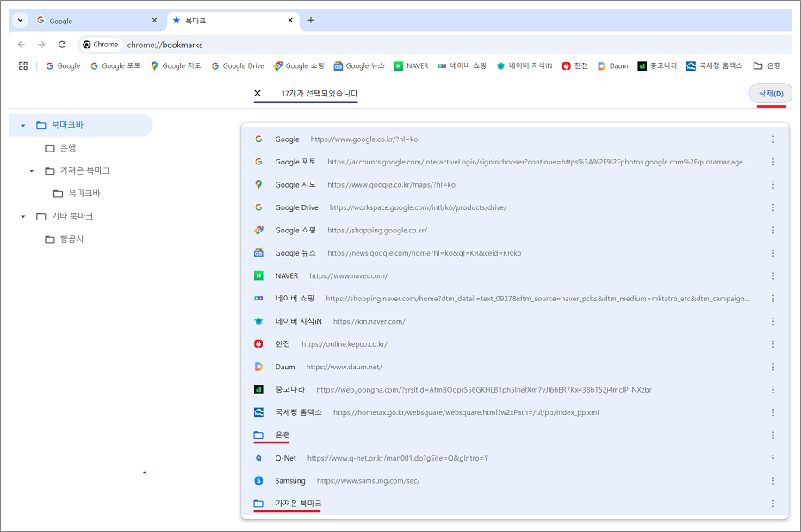Open Google 쇼핑 bookmark in bookmarks bar

pos(299,66)
